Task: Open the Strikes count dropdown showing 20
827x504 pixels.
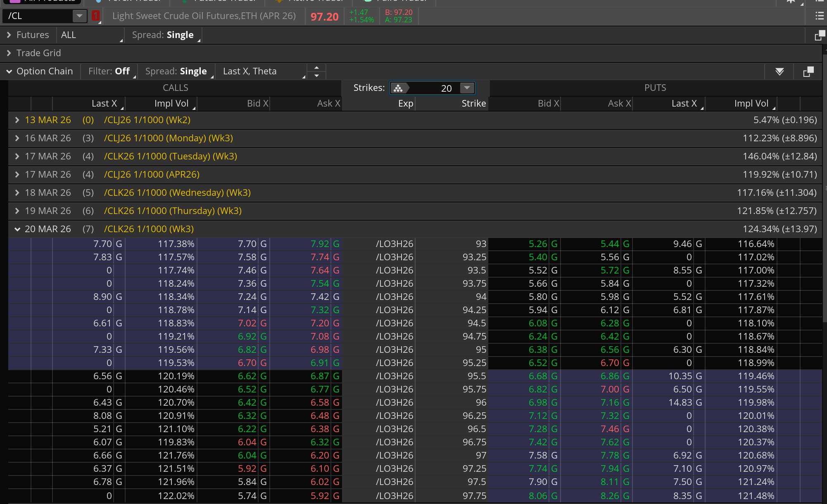Action: click(467, 88)
